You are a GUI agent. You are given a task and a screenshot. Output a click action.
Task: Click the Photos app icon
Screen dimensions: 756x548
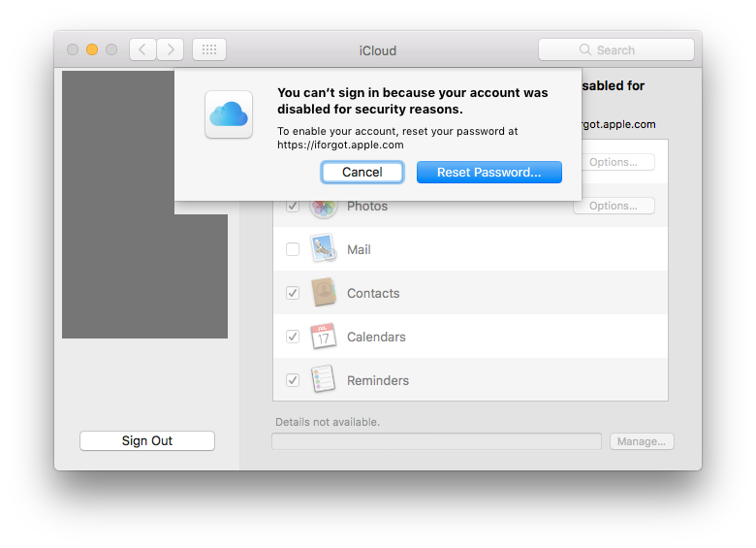(324, 208)
